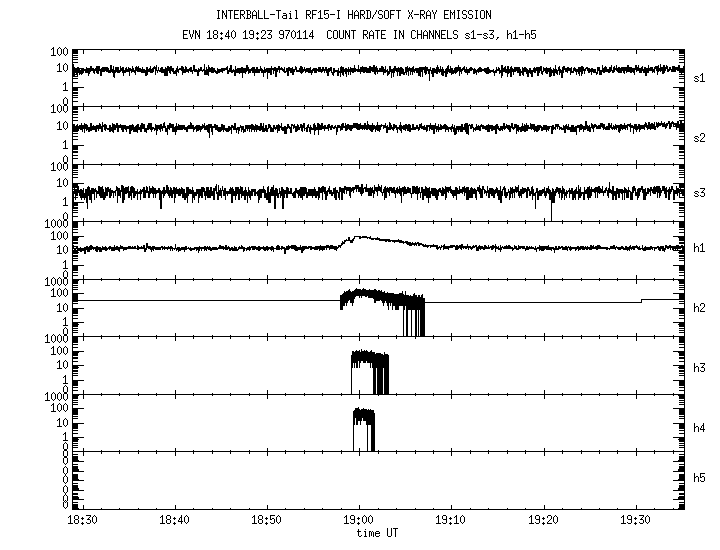
Task: Select the 19:30 tick label
Action: (x=634, y=521)
